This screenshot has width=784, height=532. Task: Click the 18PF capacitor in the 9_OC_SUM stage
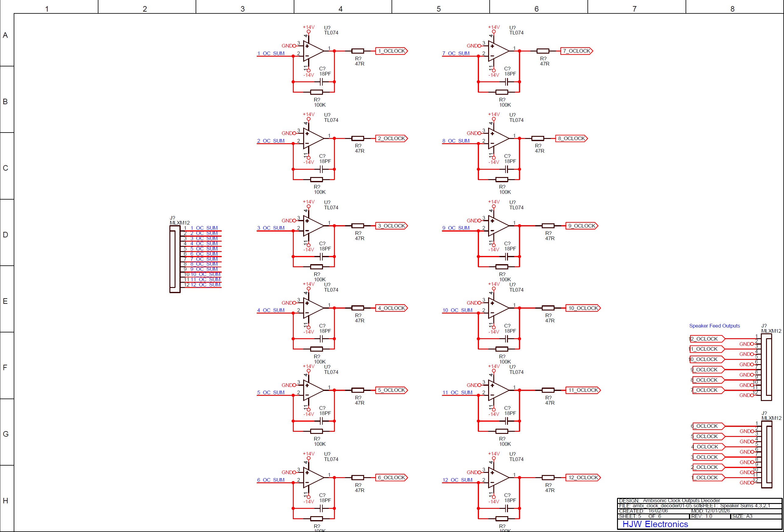point(506,257)
